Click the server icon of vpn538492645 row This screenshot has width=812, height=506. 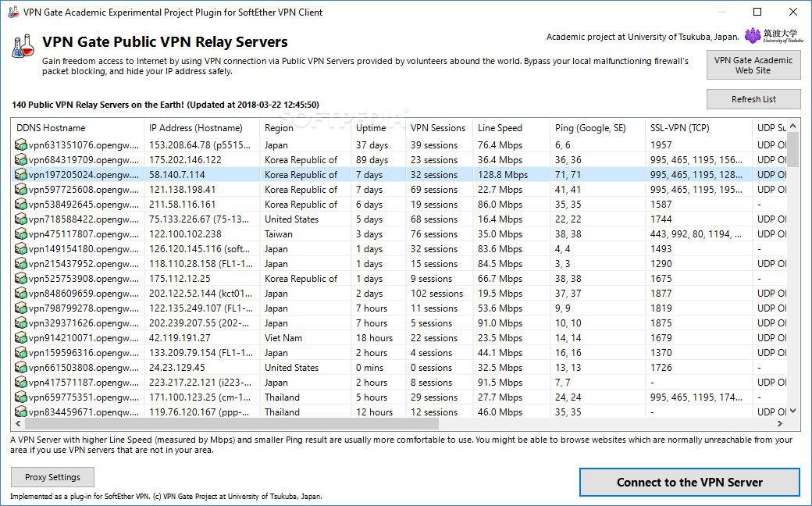[x=21, y=205]
